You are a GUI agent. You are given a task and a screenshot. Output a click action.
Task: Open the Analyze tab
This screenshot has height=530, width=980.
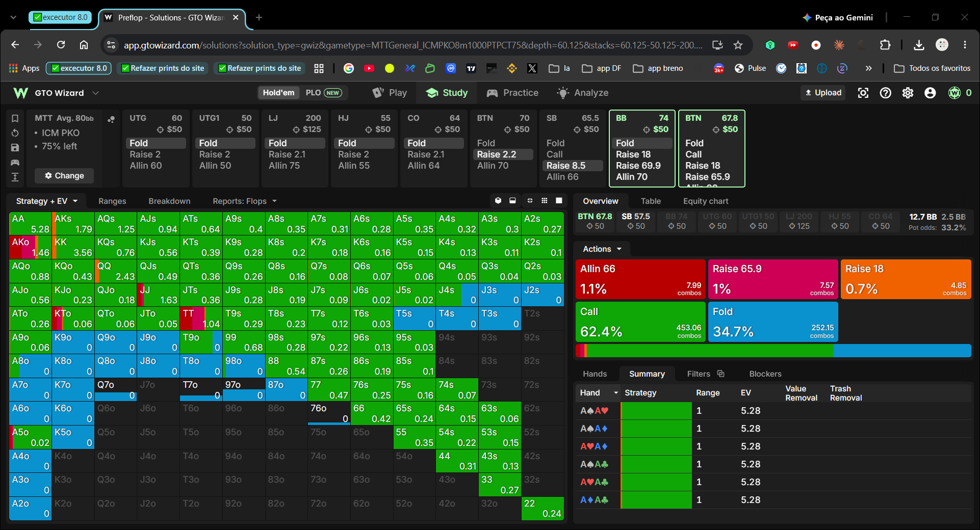pos(583,93)
